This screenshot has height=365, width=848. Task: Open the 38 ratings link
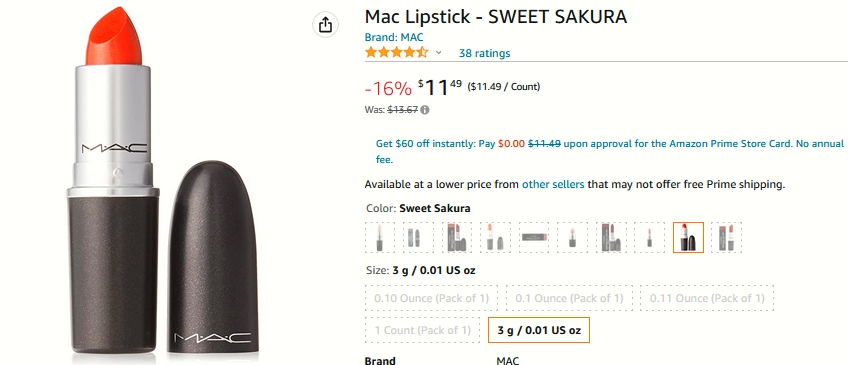(485, 53)
